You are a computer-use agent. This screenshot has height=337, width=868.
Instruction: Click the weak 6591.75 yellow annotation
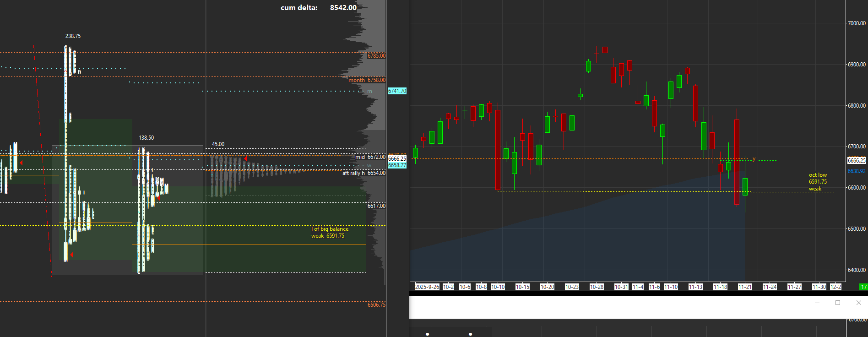point(328,236)
